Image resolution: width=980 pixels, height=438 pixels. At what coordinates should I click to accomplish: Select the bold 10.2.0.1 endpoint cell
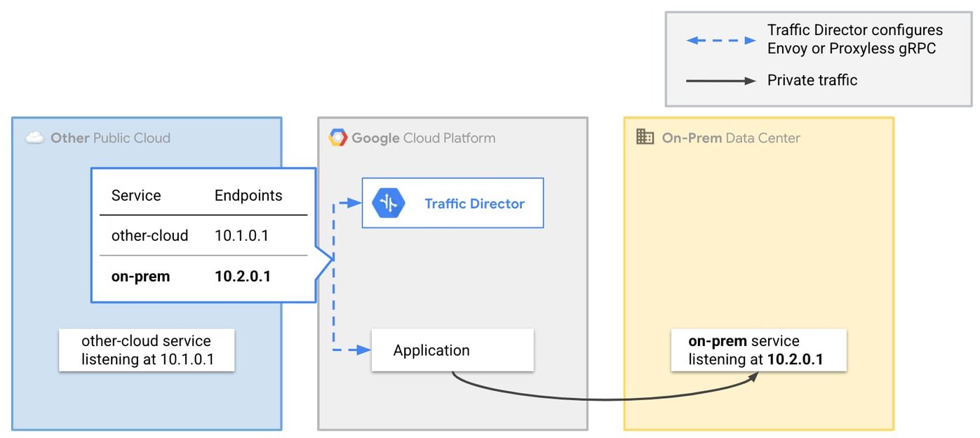click(243, 277)
